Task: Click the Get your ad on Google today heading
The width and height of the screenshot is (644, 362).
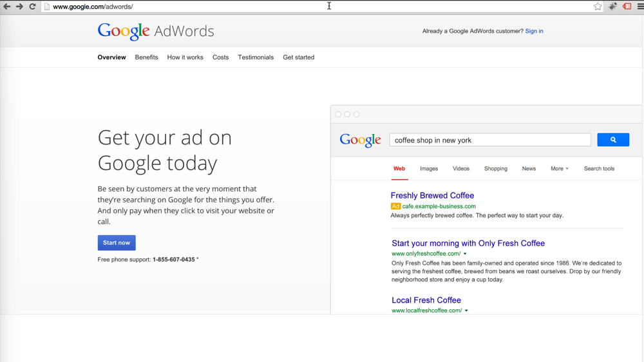Action: pos(165,150)
